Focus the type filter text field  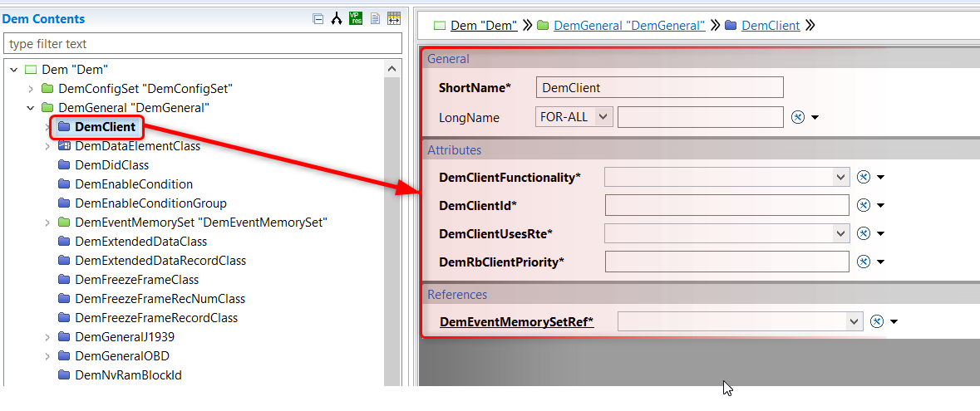(x=203, y=44)
